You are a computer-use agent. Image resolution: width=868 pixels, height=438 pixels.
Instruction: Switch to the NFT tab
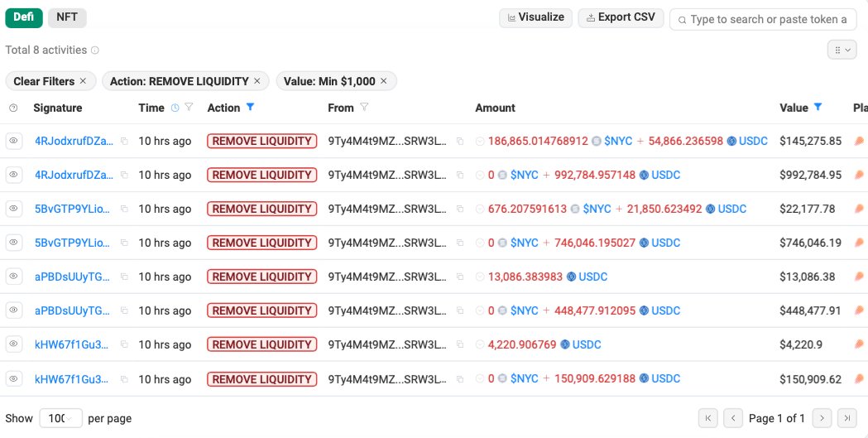coord(67,17)
